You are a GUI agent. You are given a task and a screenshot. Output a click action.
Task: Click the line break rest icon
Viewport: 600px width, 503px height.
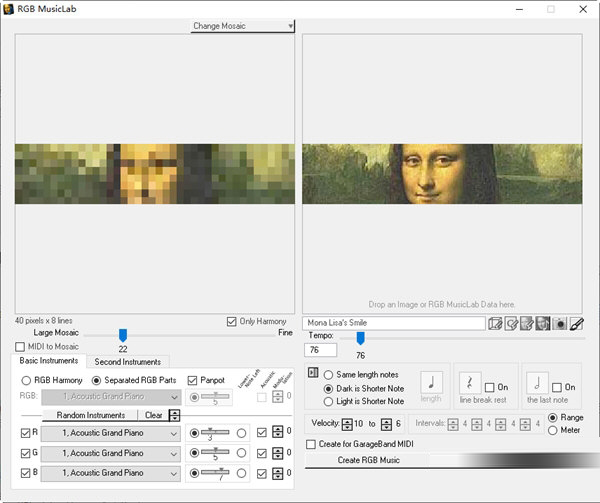(470, 382)
